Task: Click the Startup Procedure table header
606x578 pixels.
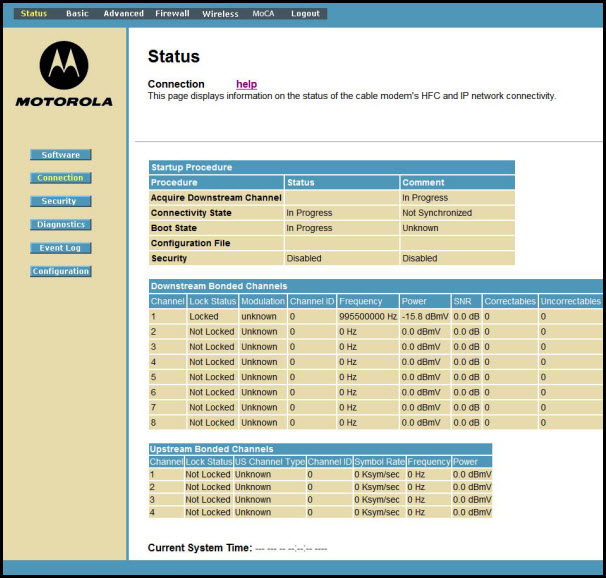Action: click(x=191, y=167)
